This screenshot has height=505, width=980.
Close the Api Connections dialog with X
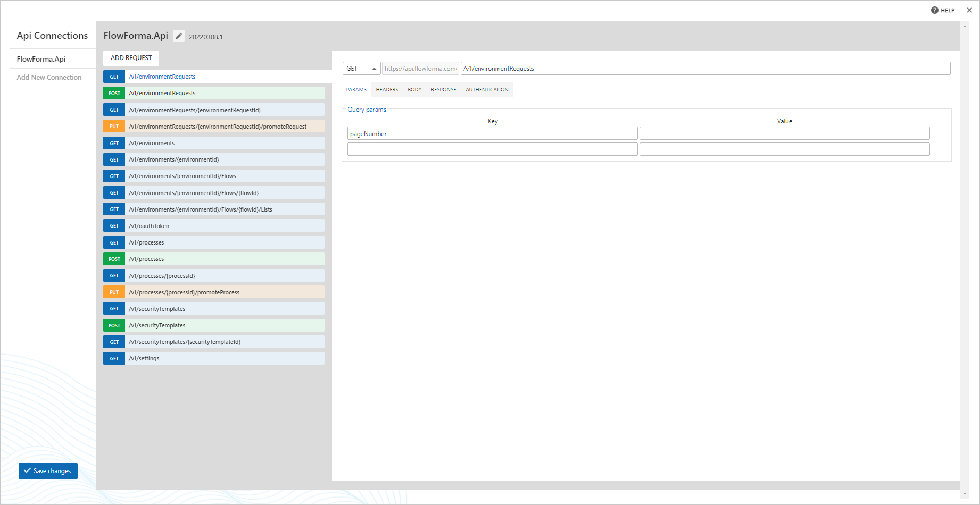[x=969, y=10]
